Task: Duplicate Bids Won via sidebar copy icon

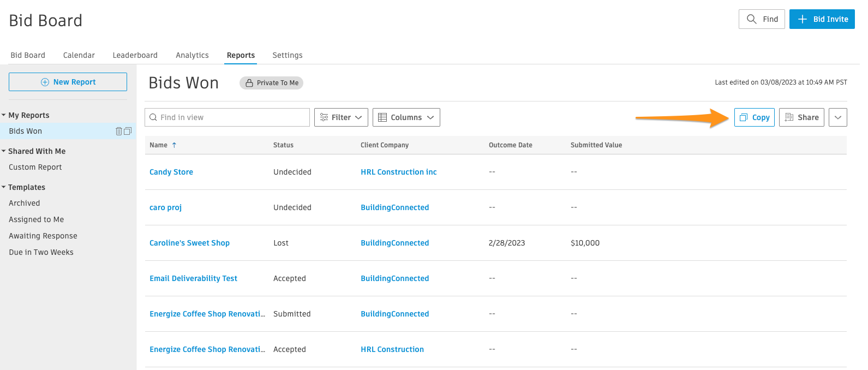Action: pyautogui.click(x=128, y=131)
